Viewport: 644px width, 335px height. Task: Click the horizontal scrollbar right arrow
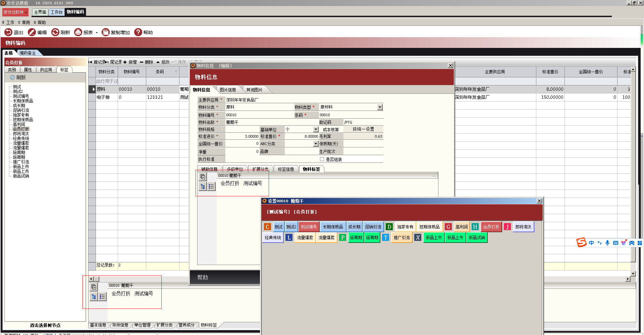pos(628,279)
